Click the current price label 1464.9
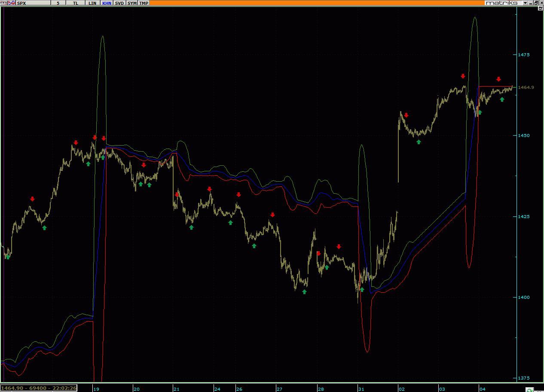 coord(526,87)
